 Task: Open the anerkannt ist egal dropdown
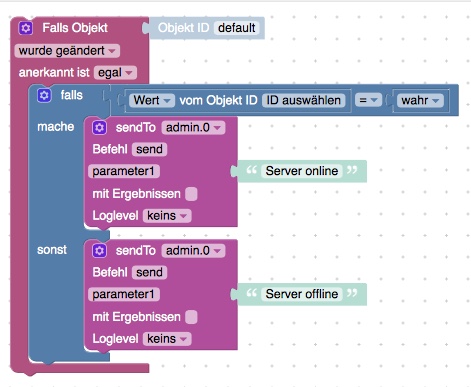115,73
